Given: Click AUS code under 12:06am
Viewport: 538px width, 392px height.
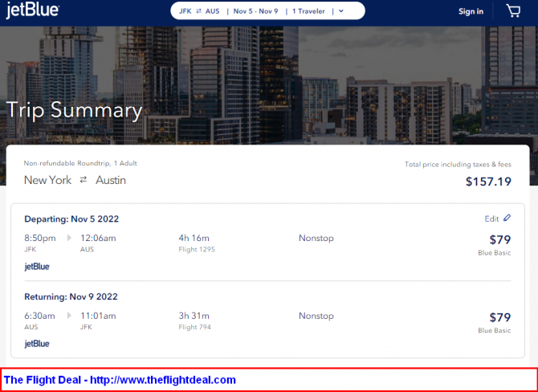Looking at the screenshot, I should tap(87, 250).
